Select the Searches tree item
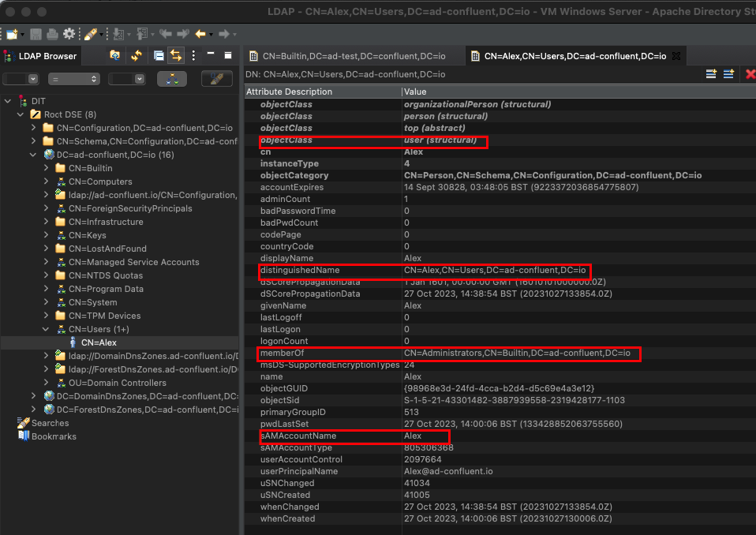 [x=51, y=423]
